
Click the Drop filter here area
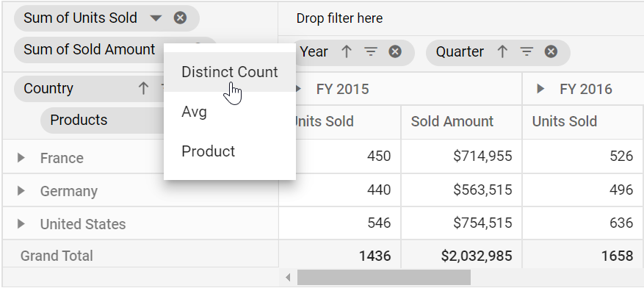339,18
